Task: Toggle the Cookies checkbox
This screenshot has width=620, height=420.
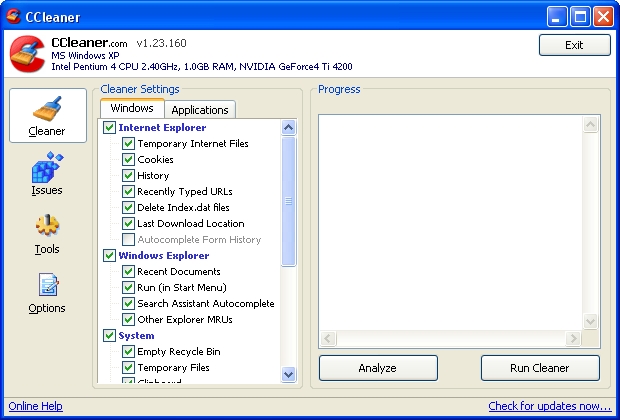Action: coord(128,160)
